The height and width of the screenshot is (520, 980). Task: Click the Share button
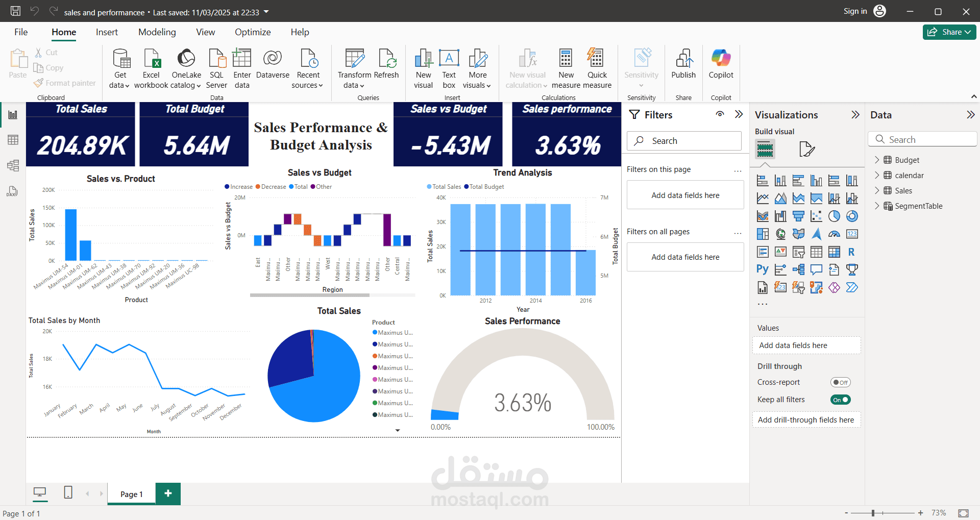pos(949,32)
